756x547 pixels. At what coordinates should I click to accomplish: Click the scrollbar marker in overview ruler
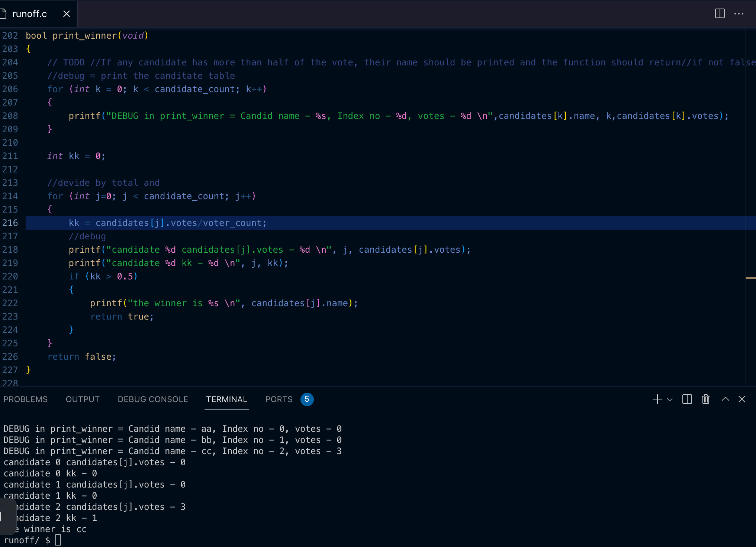(x=751, y=278)
